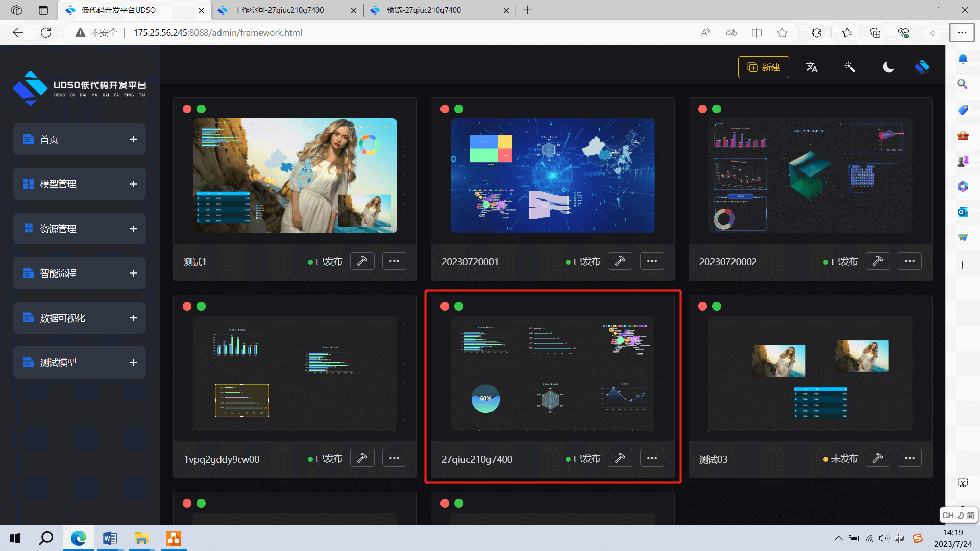
Task: Switch to the 工作空间-27qiuc210g7400 browser tab
Action: (279, 10)
